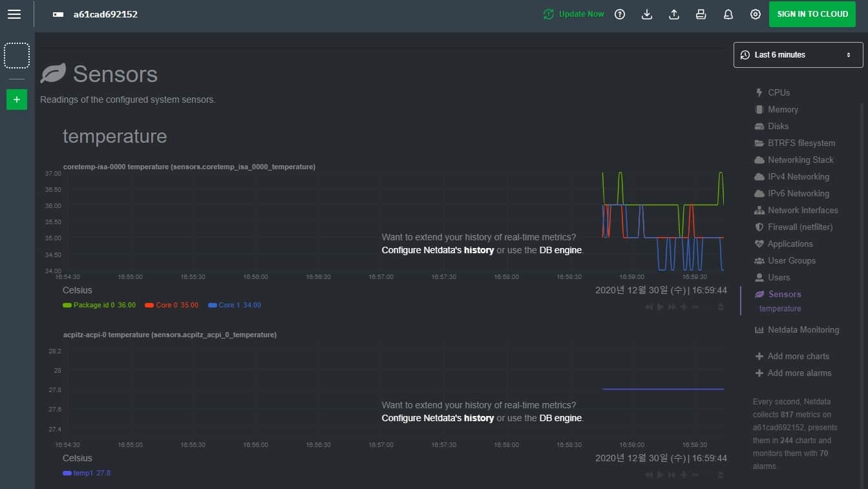Click the green plus add-space button
The height and width of the screenshot is (489, 868).
point(17,99)
